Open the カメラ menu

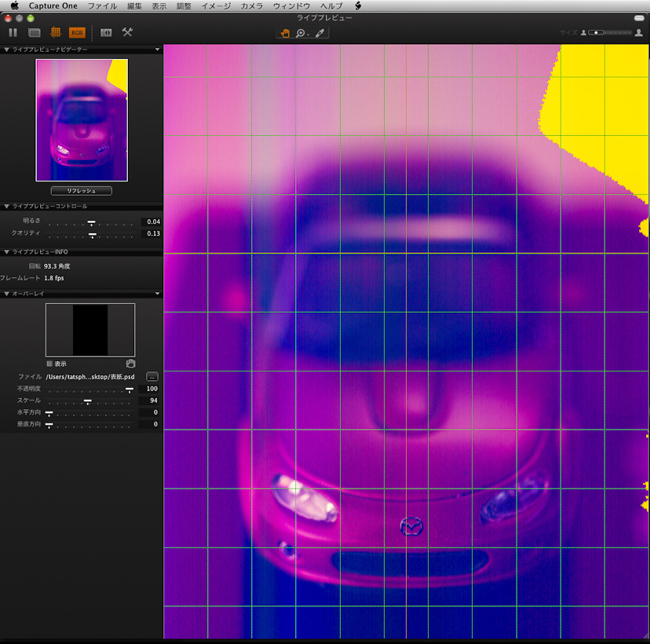[x=252, y=5]
